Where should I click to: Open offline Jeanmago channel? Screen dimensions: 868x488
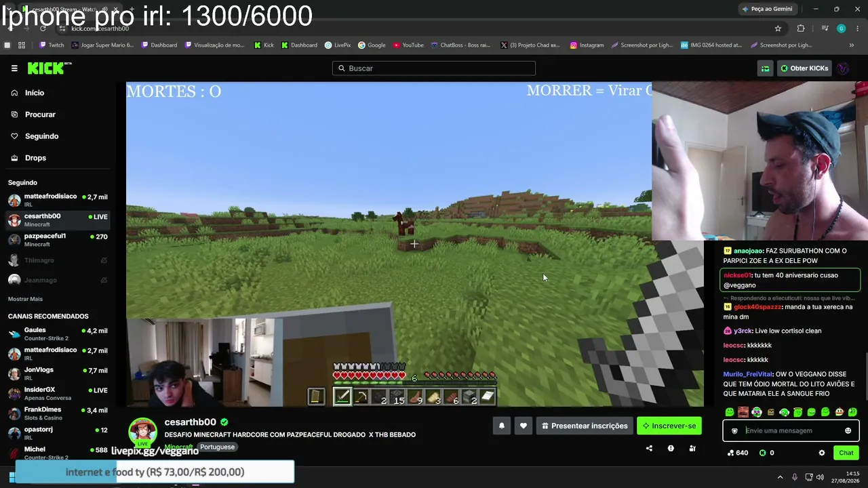(x=58, y=280)
